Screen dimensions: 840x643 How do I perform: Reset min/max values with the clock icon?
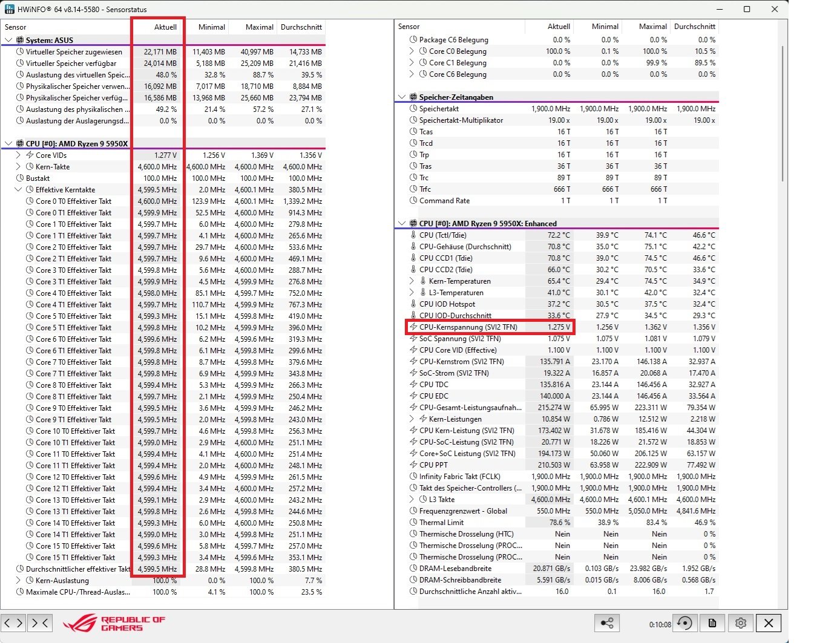pos(684,623)
